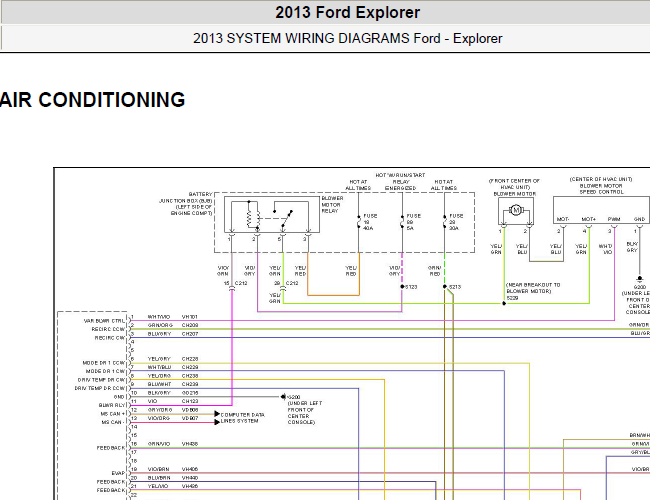This screenshot has width=650, height=500.
Task: Click circuit code "CH207"
Action: pyautogui.click(x=190, y=334)
